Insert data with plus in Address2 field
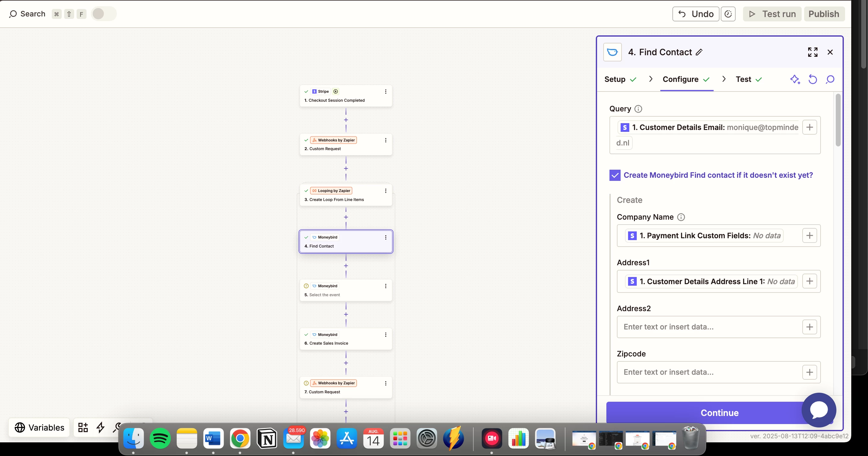 coord(809,327)
